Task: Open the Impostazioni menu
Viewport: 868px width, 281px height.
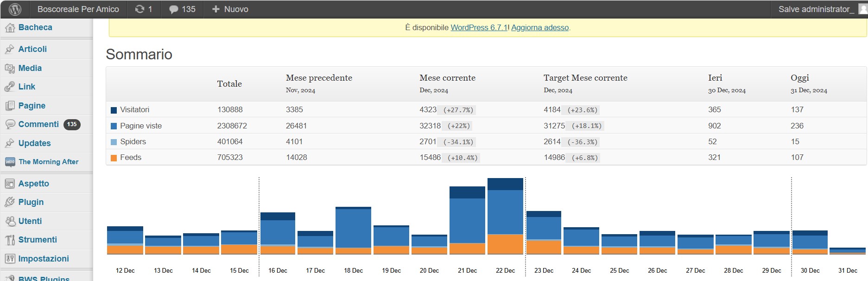Action: (44, 259)
